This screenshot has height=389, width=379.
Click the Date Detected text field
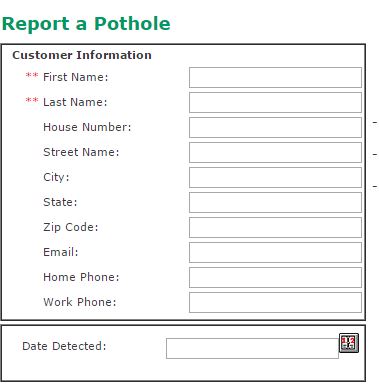click(252, 348)
